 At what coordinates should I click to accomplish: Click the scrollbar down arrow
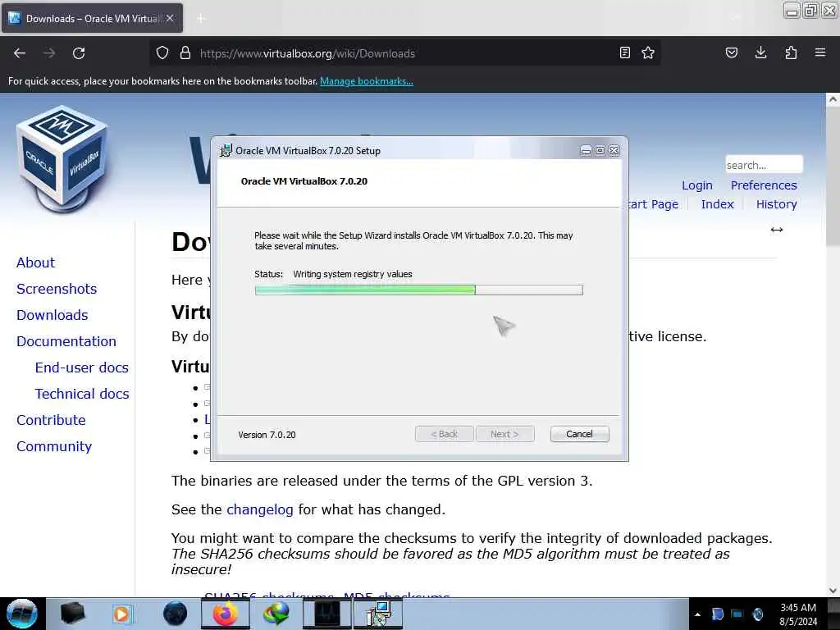coord(833,591)
